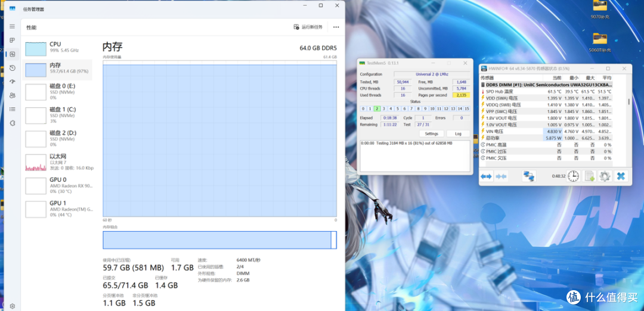
Task: Select GPU 0 AMD Radeon RX entry
Action: click(x=57, y=185)
